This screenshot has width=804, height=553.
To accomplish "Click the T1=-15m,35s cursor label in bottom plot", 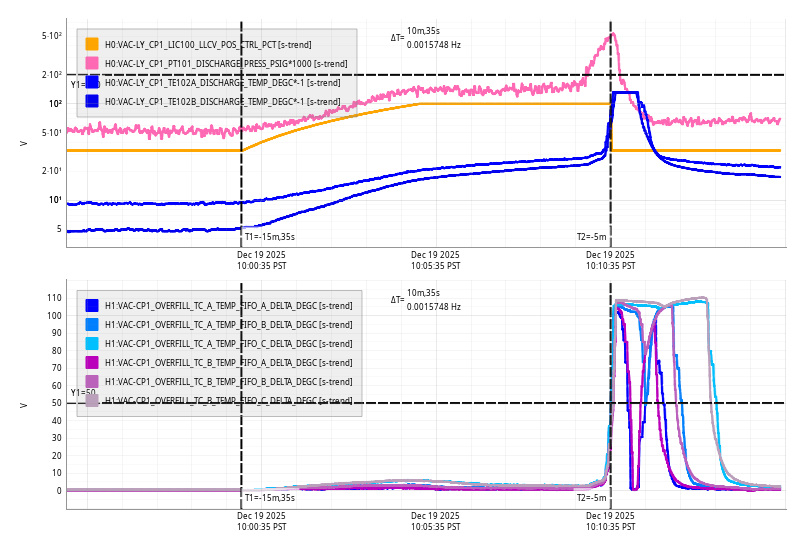I will pos(270,497).
